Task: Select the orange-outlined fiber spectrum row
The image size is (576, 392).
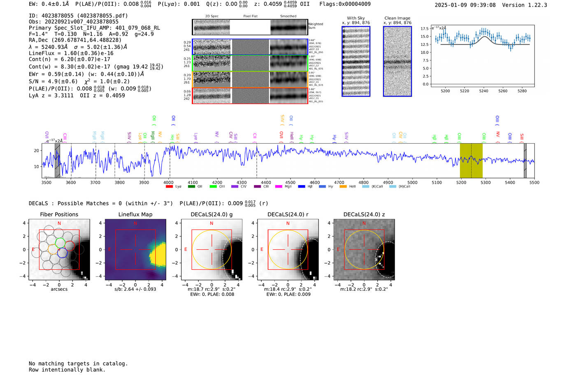Action: (250, 79)
